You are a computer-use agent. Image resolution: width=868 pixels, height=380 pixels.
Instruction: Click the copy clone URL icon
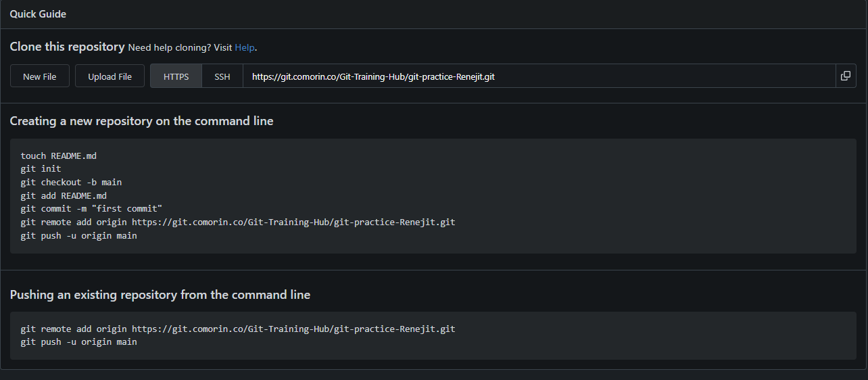(845, 76)
